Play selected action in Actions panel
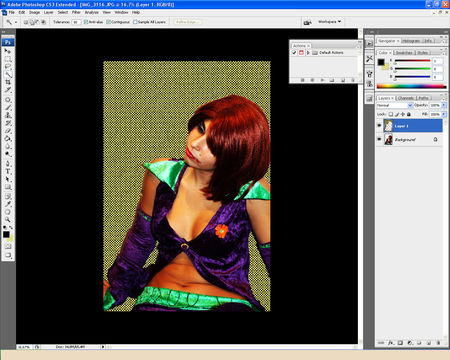The height and width of the screenshot is (360, 450). 322,80
